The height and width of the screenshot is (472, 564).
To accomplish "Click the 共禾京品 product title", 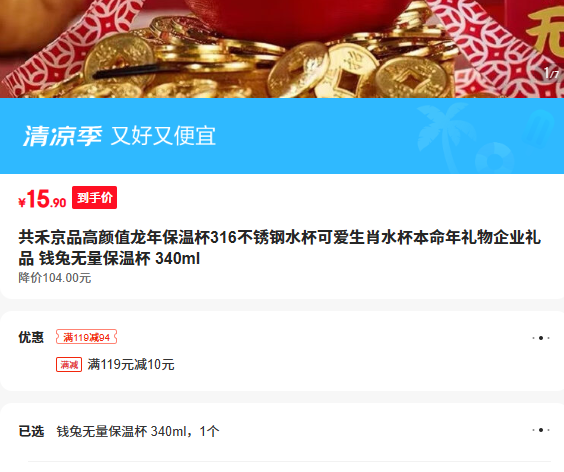I will (279, 248).
